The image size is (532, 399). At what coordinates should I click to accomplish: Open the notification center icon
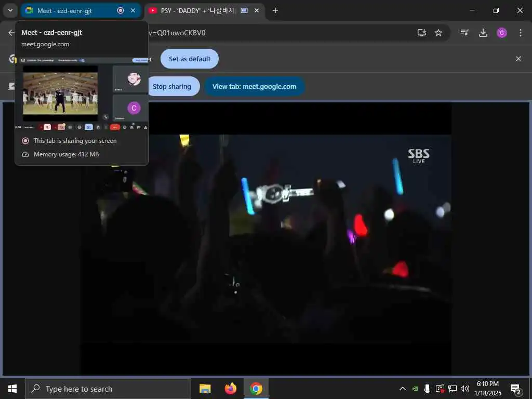coord(516,389)
